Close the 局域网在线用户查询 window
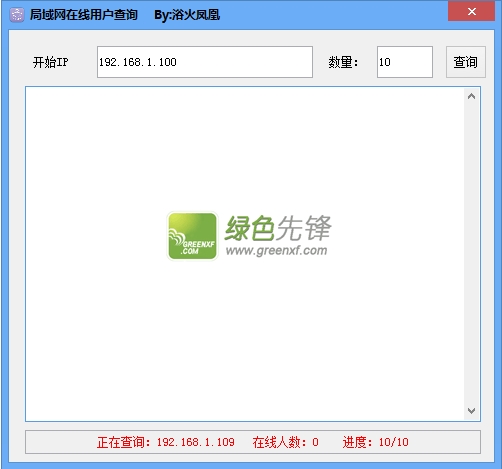The width and height of the screenshot is (502, 469). (471, 11)
